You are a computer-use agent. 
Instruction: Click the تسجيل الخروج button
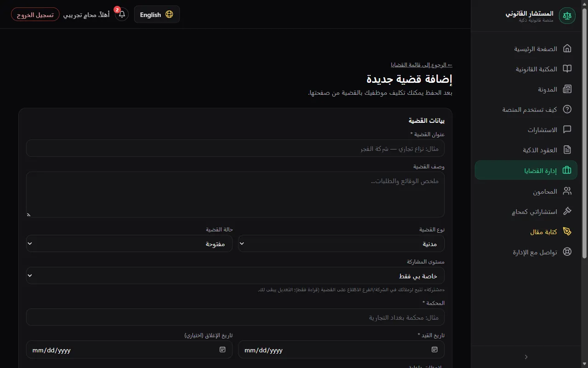coord(35,14)
